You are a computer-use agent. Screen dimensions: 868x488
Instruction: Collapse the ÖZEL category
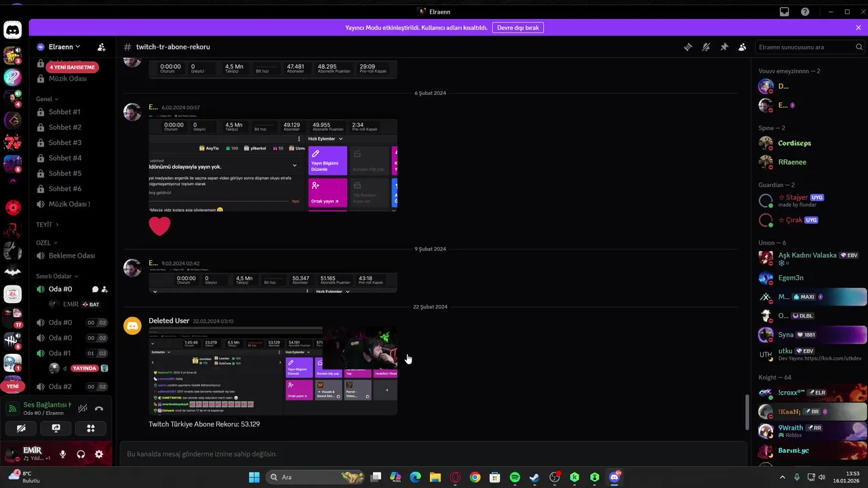point(46,243)
